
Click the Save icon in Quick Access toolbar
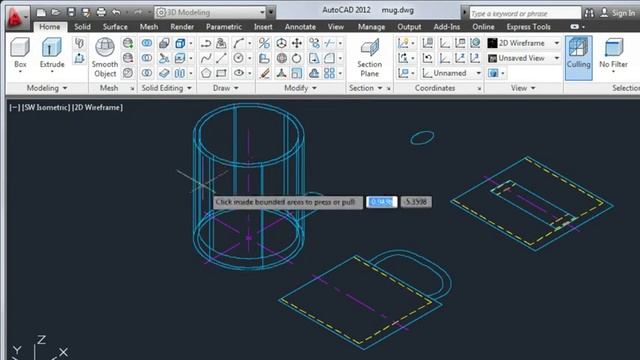pos(71,13)
